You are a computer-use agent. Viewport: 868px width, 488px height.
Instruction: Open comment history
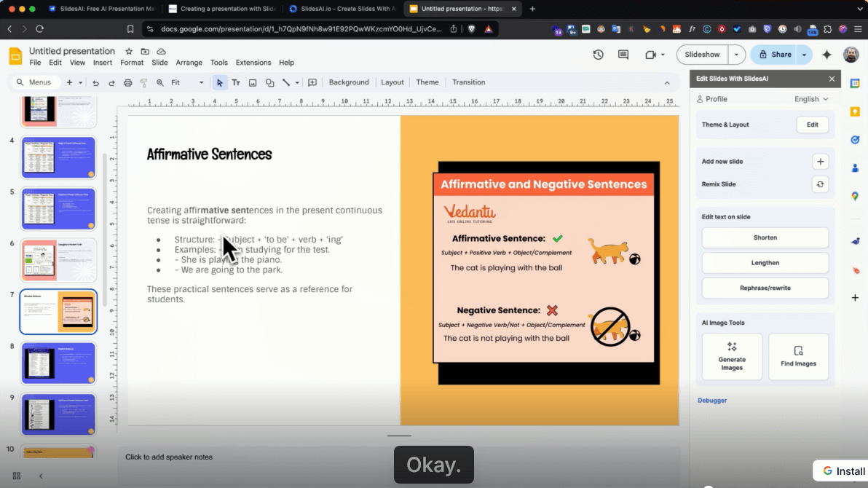(623, 55)
